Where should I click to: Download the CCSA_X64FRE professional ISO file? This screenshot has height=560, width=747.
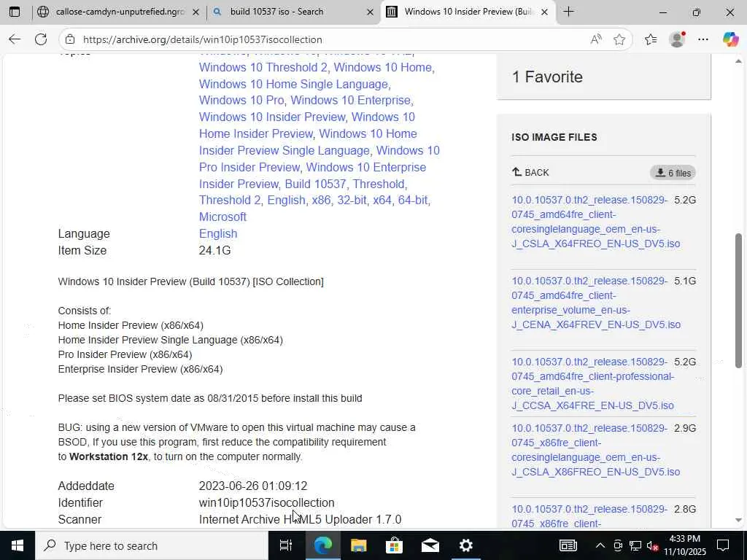click(593, 384)
